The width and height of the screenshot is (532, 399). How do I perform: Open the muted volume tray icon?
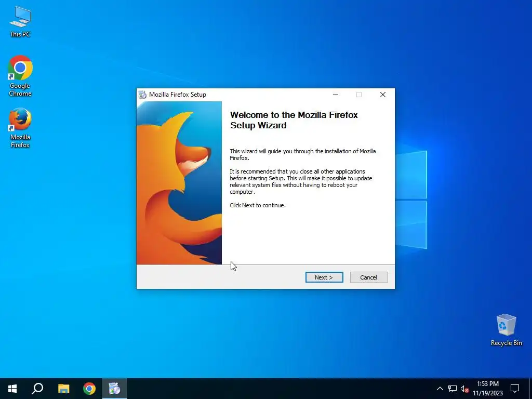pos(464,389)
